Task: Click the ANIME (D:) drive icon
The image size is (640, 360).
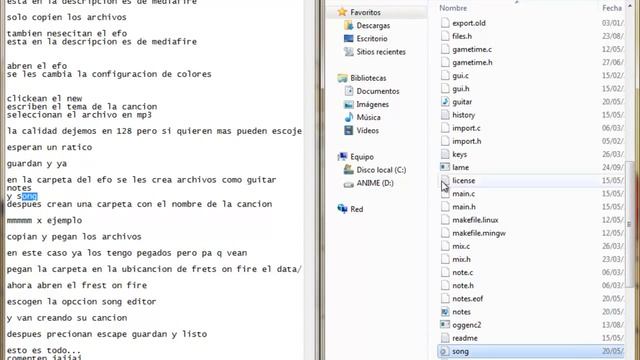Action: click(349, 183)
